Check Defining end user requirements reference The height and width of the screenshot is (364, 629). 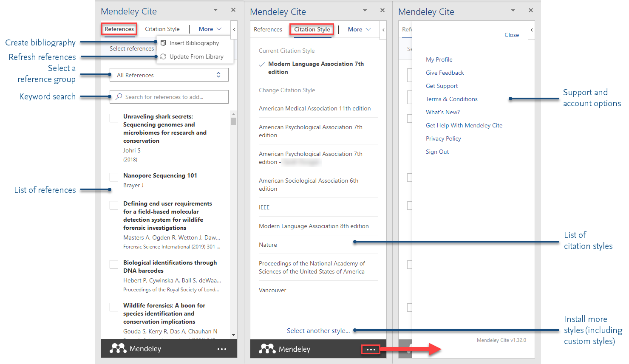click(x=114, y=205)
